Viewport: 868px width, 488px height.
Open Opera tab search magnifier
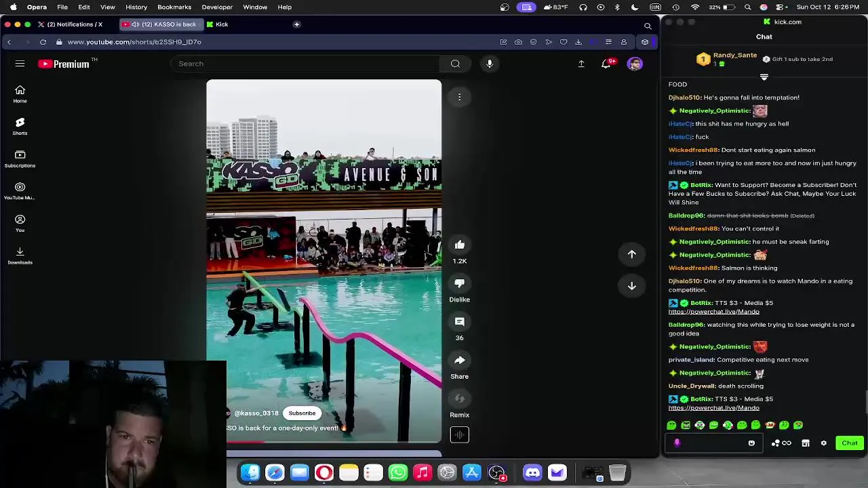(648, 26)
